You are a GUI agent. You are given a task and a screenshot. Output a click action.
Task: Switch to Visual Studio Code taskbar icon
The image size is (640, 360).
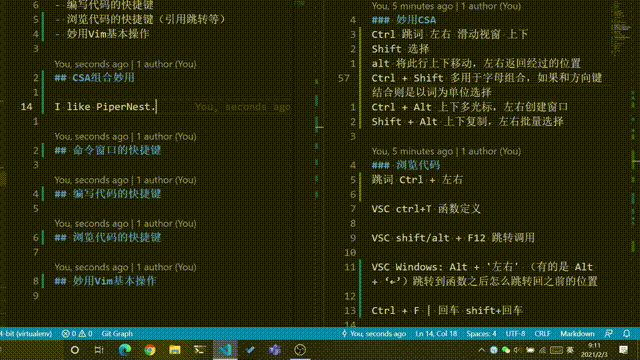[225, 350]
